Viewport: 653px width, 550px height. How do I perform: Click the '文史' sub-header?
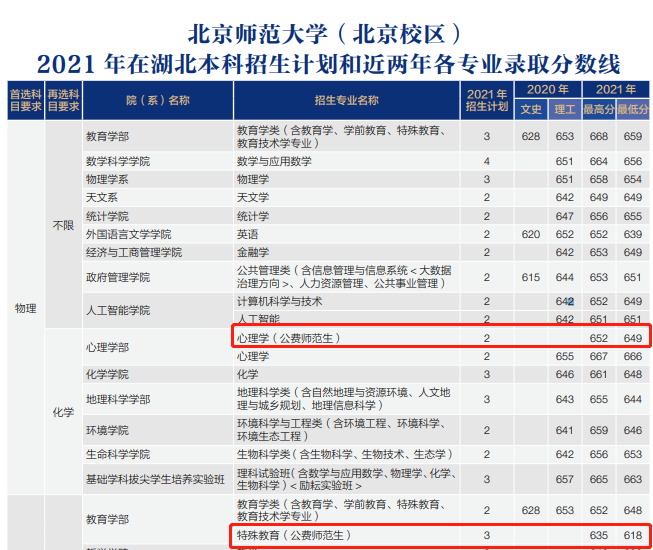pyautogui.click(x=531, y=110)
